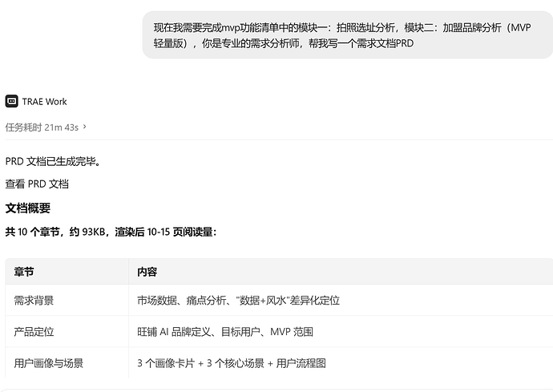The height and width of the screenshot is (392, 553).
Task: Click the cell 旺铺 AI 品牌定义、目标用户、MVP 范围
Action: [341, 332]
